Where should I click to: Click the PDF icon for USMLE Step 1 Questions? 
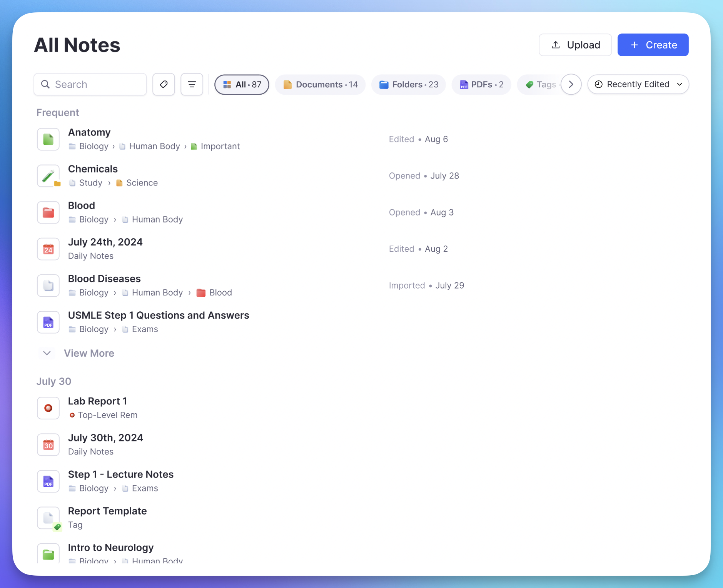(x=48, y=322)
